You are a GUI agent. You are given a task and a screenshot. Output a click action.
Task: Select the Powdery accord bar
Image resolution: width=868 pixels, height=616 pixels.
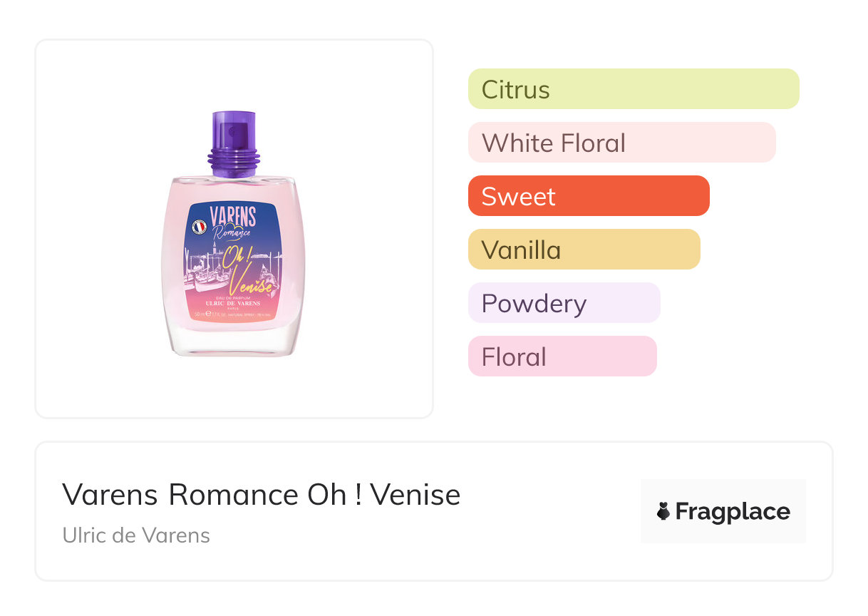tap(564, 303)
